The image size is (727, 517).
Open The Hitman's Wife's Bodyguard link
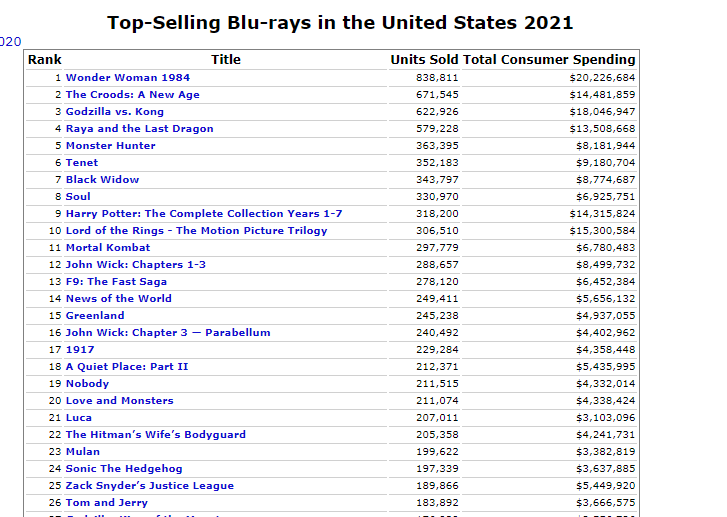click(156, 434)
